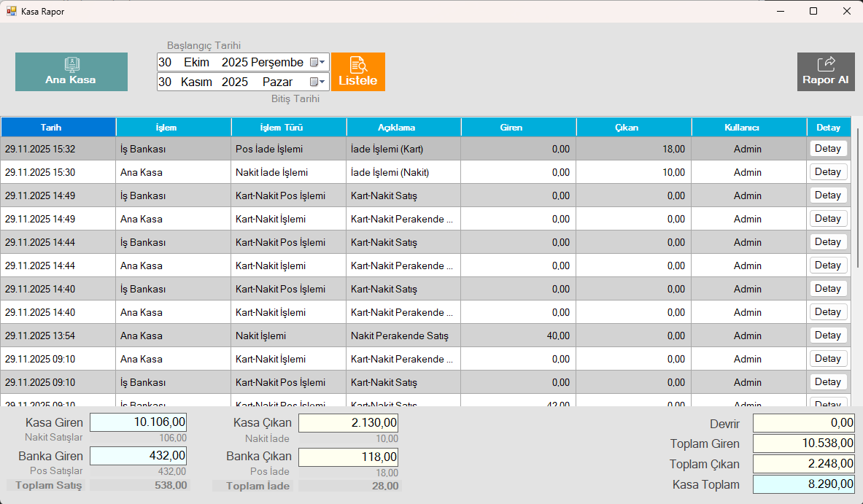Select the 13:54 Nakit Perakende Satış row

click(x=399, y=336)
